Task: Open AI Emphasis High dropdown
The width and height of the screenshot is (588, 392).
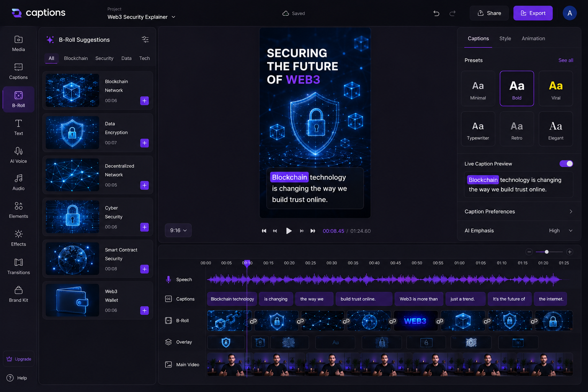Action: click(x=560, y=230)
